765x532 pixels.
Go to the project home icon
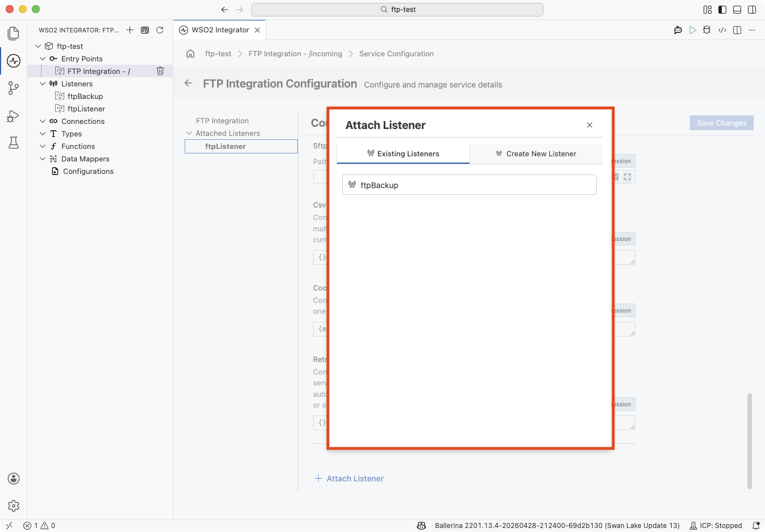point(190,53)
